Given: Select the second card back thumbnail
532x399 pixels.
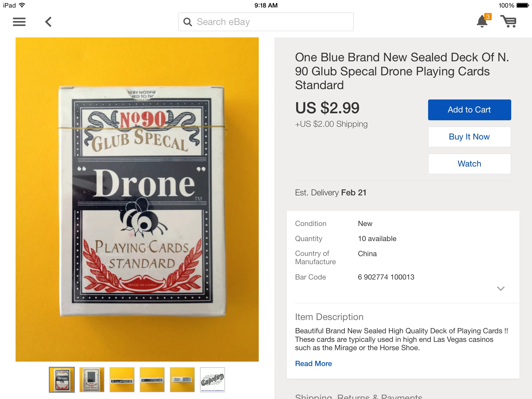Looking at the screenshot, I should 92,380.
